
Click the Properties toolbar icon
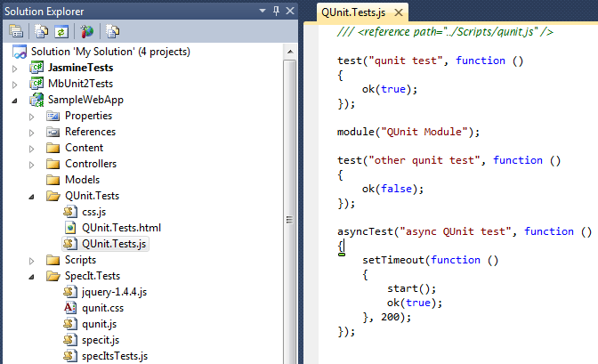pos(16,31)
